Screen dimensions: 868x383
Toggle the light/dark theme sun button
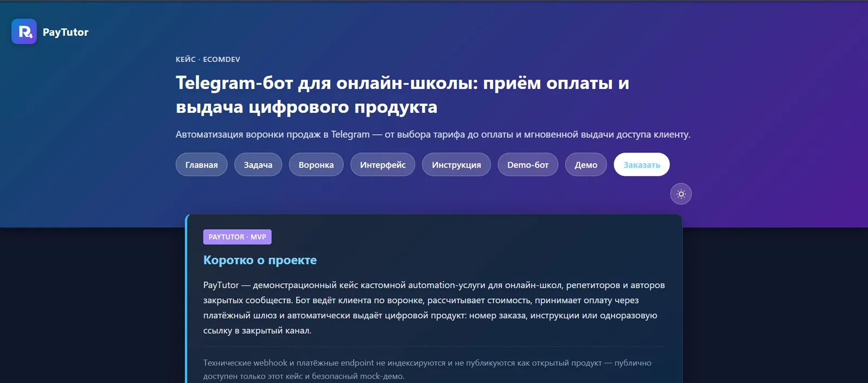pyautogui.click(x=681, y=194)
